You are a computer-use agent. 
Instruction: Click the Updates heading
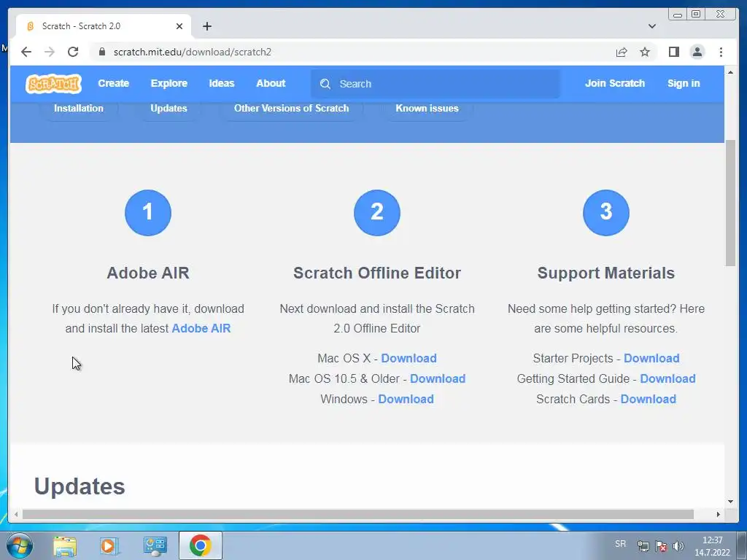(x=80, y=486)
